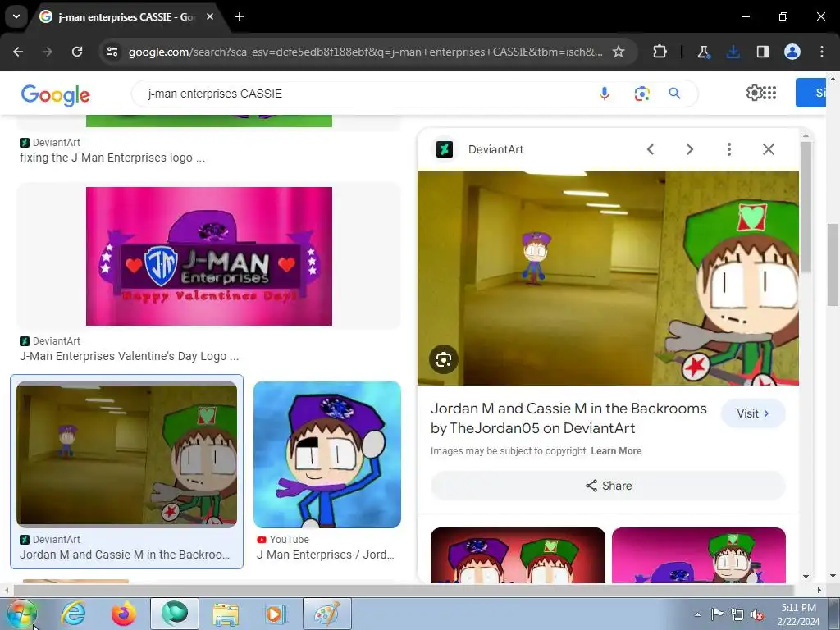View site information icon in address bar

(112, 52)
